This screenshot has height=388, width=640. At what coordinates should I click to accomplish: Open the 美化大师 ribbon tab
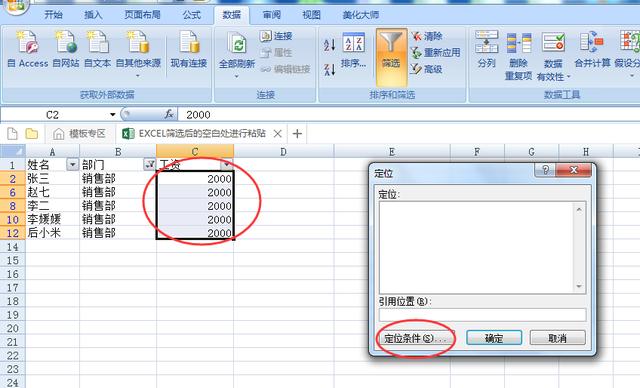click(361, 15)
